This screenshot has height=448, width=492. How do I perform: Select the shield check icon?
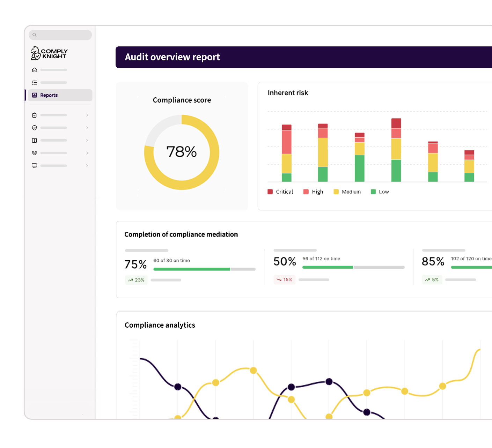click(34, 128)
